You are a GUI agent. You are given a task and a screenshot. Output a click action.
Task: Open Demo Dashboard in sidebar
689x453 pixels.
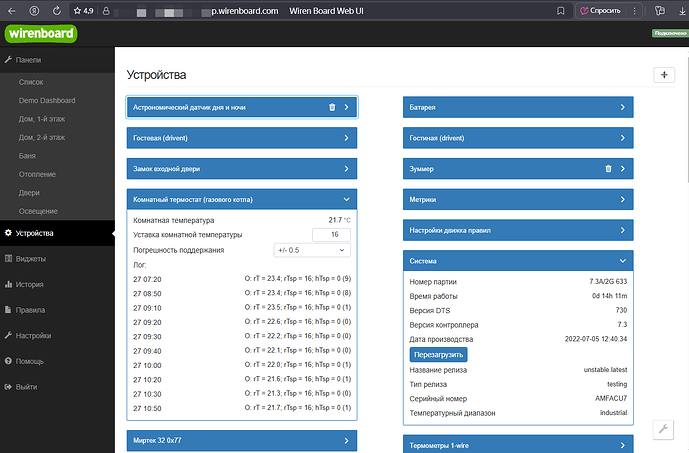click(47, 101)
